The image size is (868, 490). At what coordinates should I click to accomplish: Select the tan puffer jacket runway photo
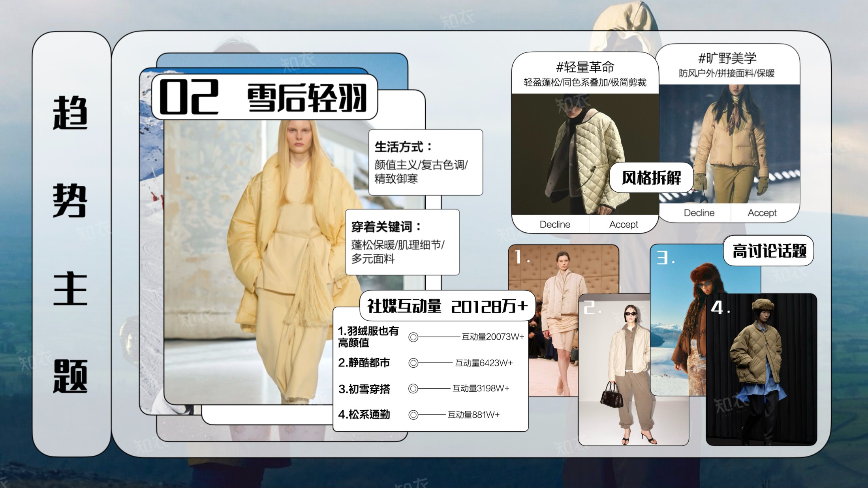coord(730,144)
